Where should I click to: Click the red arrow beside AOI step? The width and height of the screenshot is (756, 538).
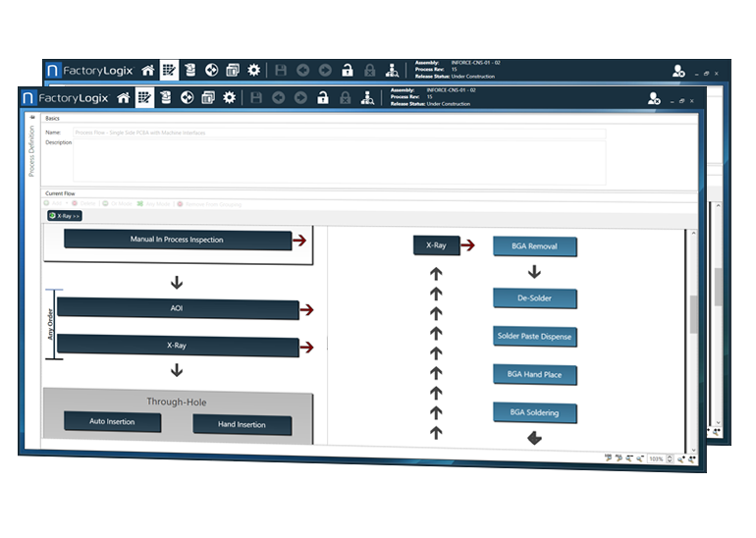[x=307, y=309]
